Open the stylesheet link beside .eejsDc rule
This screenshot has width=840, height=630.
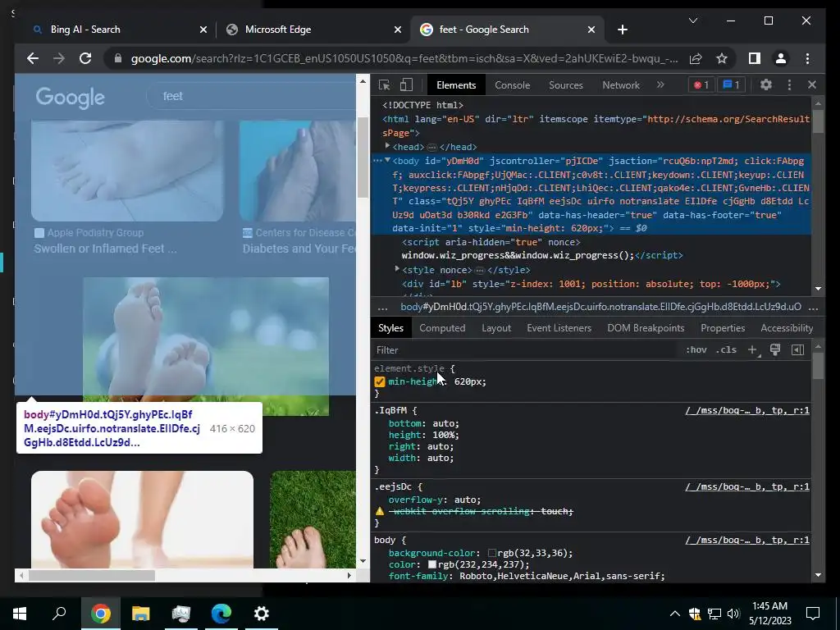tap(746, 486)
